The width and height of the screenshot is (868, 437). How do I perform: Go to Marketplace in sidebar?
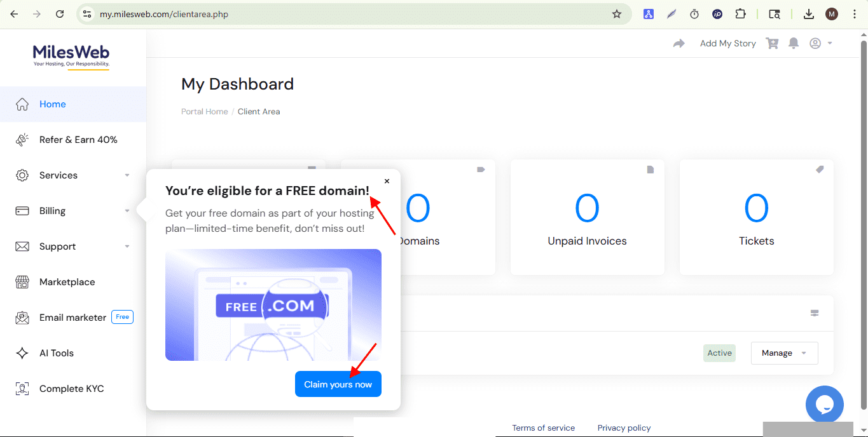(x=67, y=282)
